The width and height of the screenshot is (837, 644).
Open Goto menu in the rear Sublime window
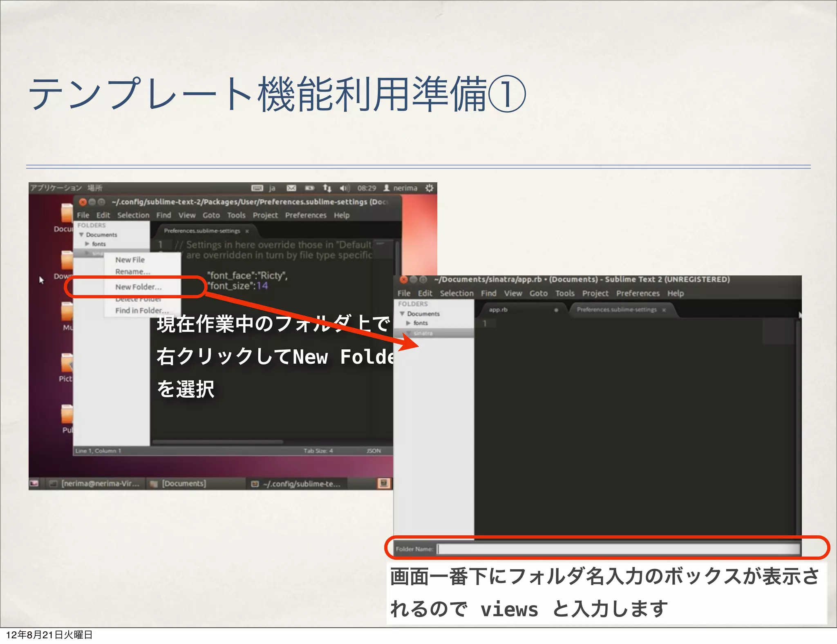211,215
